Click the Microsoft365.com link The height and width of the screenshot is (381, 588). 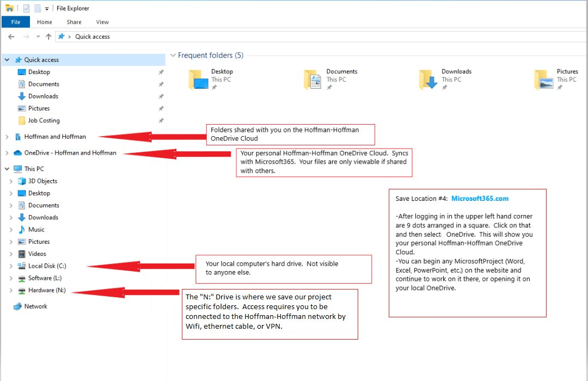[480, 199]
